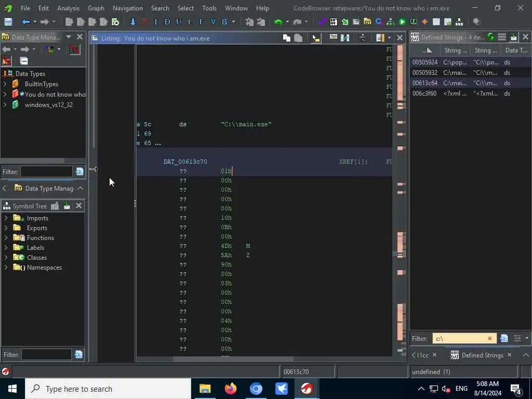
Task: Open the Tools menu
Action: [x=209, y=8]
